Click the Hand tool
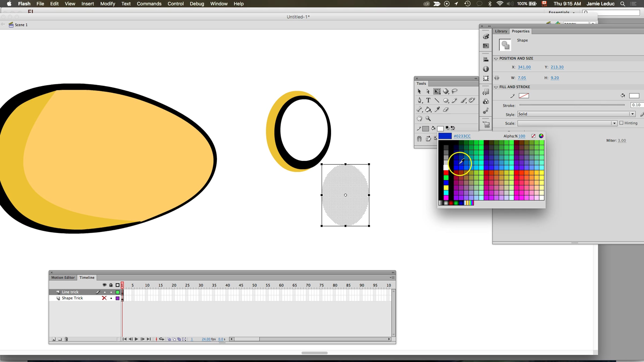This screenshot has width=644, height=362. (419, 118)
